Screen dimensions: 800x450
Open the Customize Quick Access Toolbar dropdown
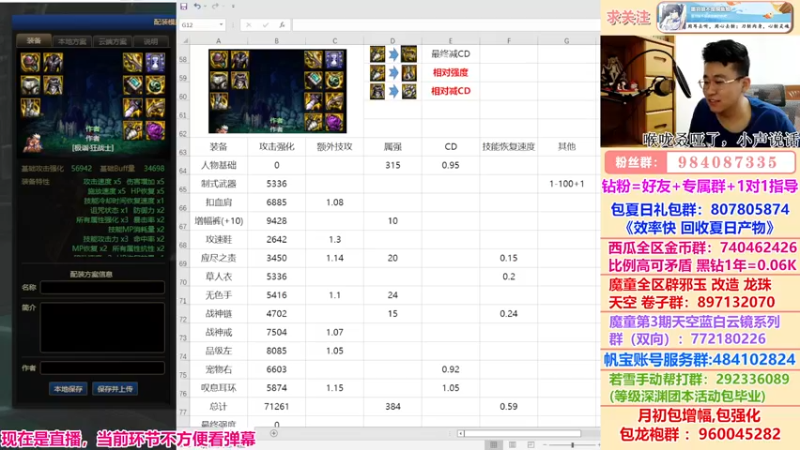(x=233, y=7)
